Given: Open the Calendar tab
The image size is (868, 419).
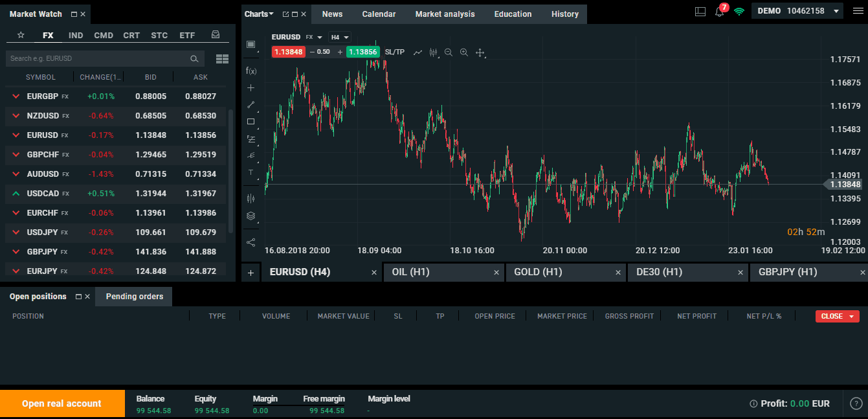Looking at the screenshot, I should click(379, 14).
